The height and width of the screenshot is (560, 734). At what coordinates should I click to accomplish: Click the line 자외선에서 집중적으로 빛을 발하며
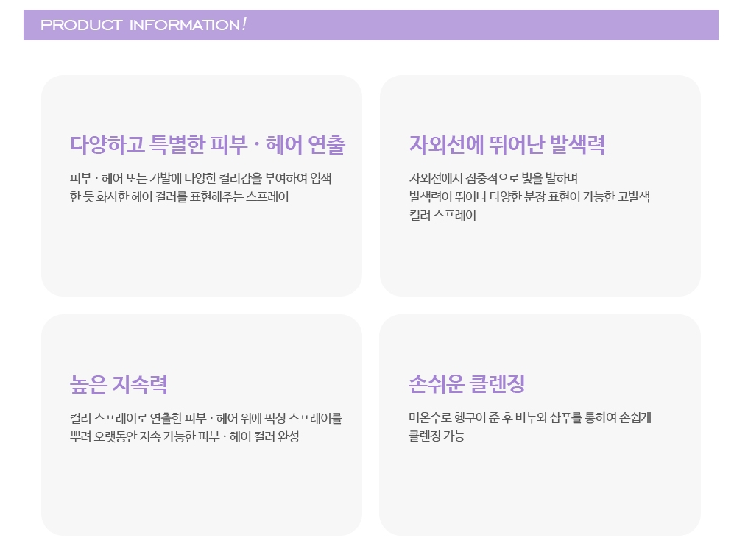point(493,178)
